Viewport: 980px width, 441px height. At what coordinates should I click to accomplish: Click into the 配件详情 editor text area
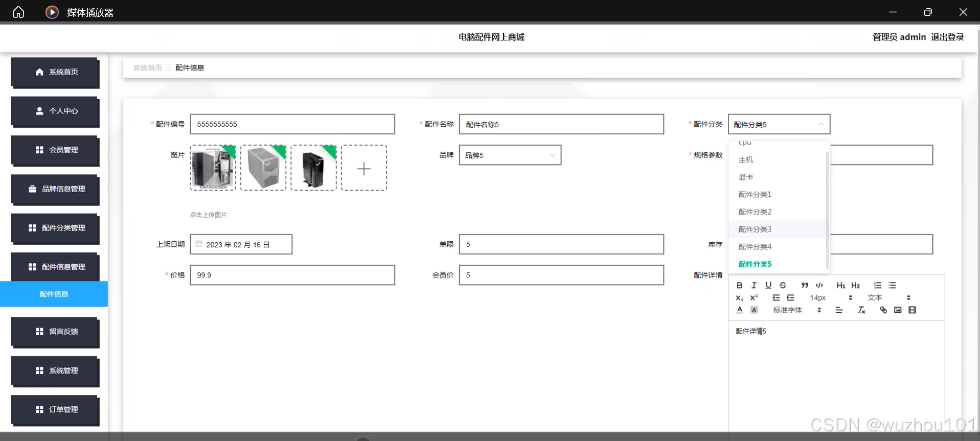click(x=836, y=376)
